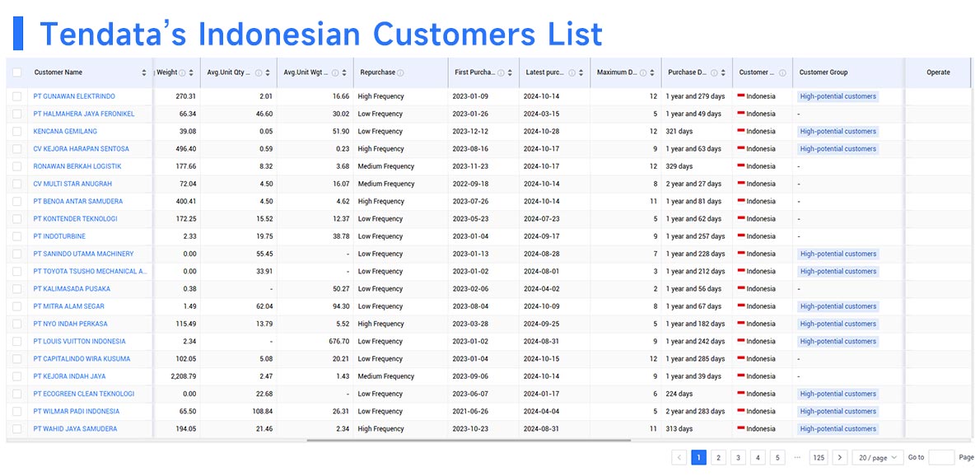Click info icon in Avg.Unit Wgt header
Image resolution: width=980 pixels, height=476 pixels.
(x=335, y=73)
